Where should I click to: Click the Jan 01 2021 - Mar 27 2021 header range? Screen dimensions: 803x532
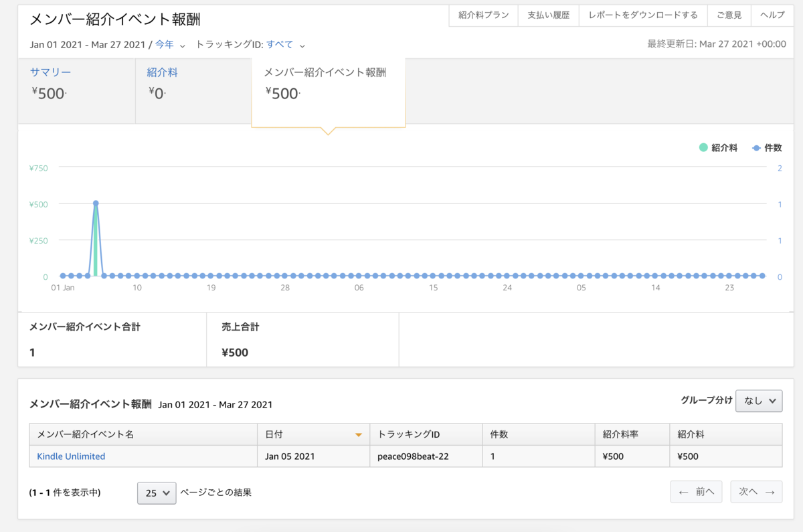(88, 45)
